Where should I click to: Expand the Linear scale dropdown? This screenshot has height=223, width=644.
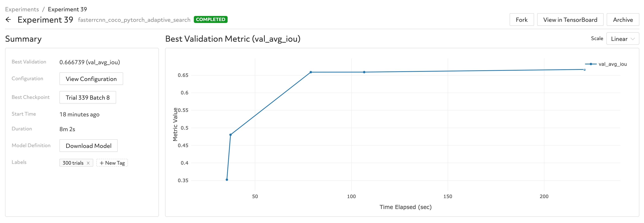pyautogui.click(x=623, y=39)
